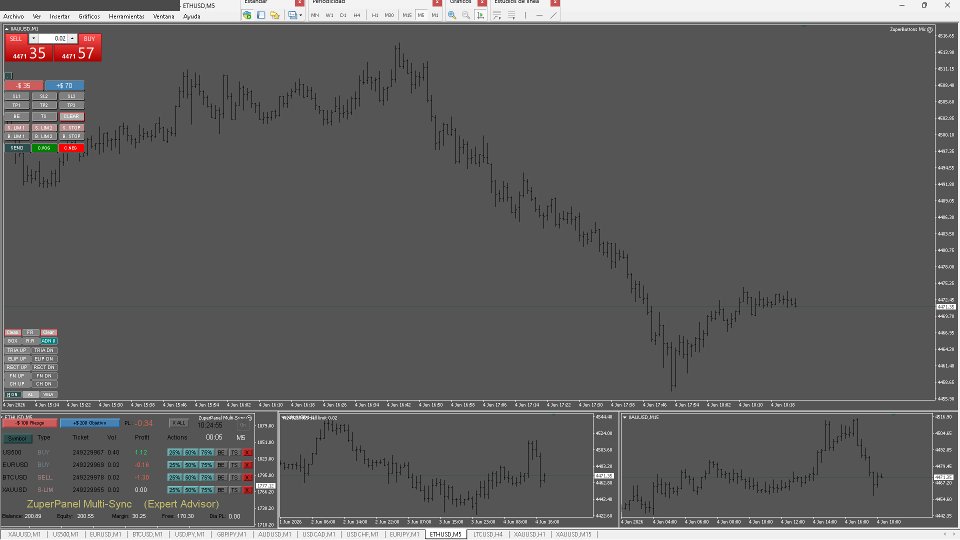The height and width of the screenshot is (540, 960).
Task: Click the CLEAR button in trade panel
Action: [72, 116]
